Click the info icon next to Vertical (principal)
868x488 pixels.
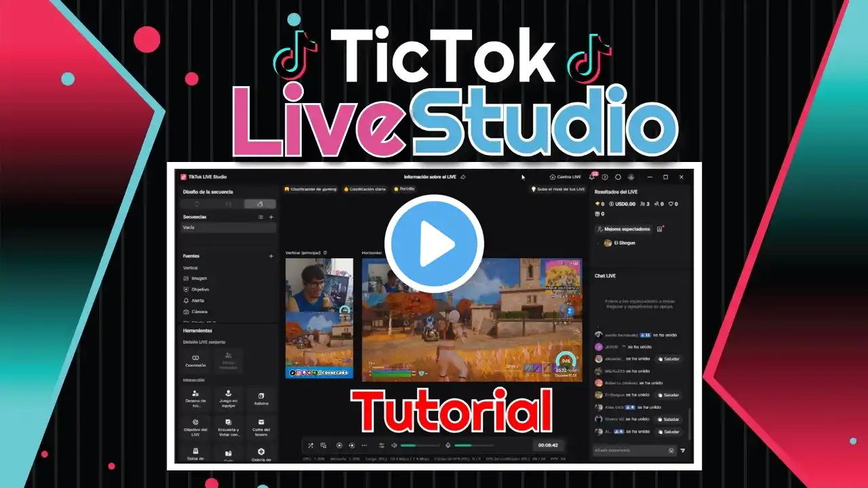point(325,253)
